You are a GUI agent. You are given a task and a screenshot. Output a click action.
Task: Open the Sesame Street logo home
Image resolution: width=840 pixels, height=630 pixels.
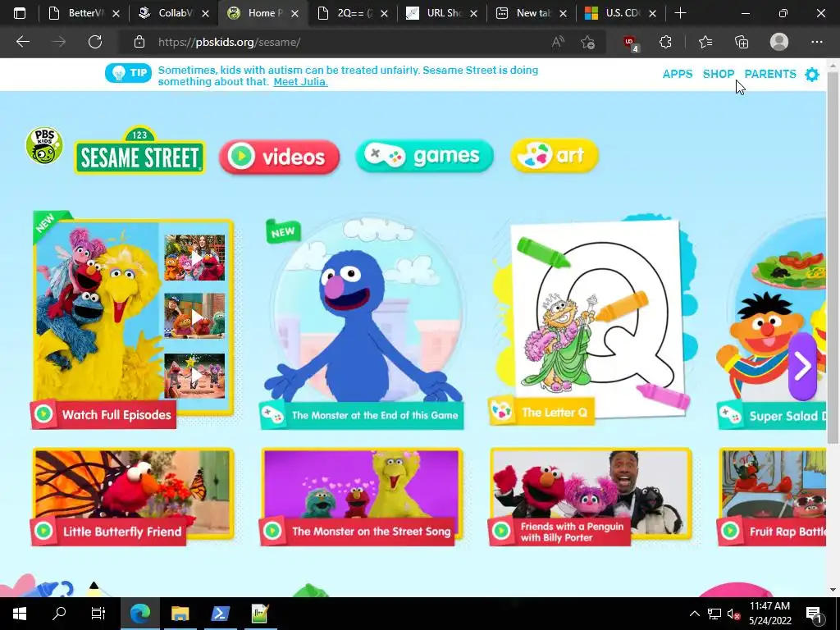139,150
